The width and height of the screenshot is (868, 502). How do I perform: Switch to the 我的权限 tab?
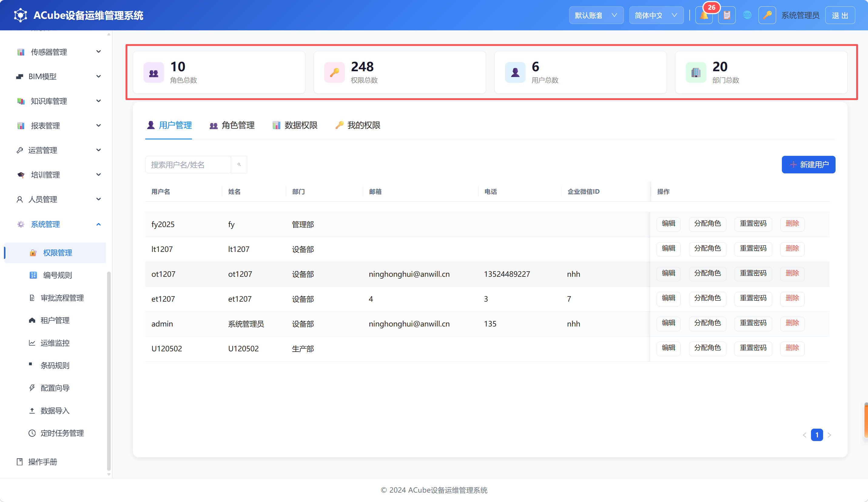tap(358, 125)
